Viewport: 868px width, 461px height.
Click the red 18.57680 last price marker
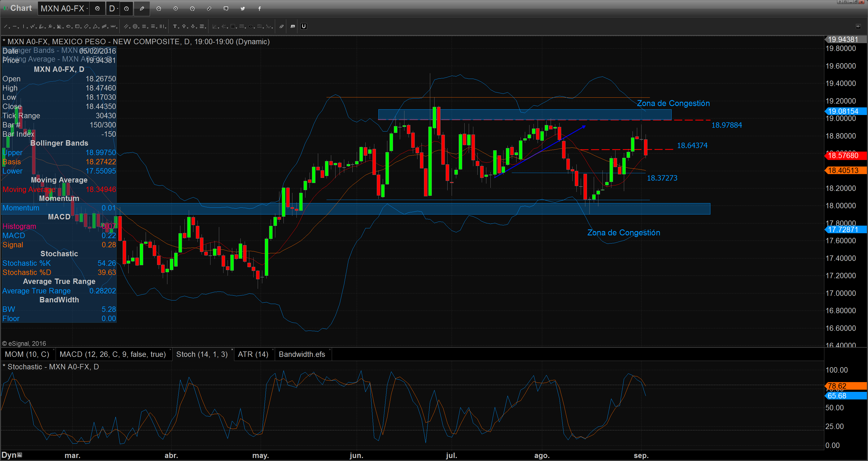click(846, 155)
